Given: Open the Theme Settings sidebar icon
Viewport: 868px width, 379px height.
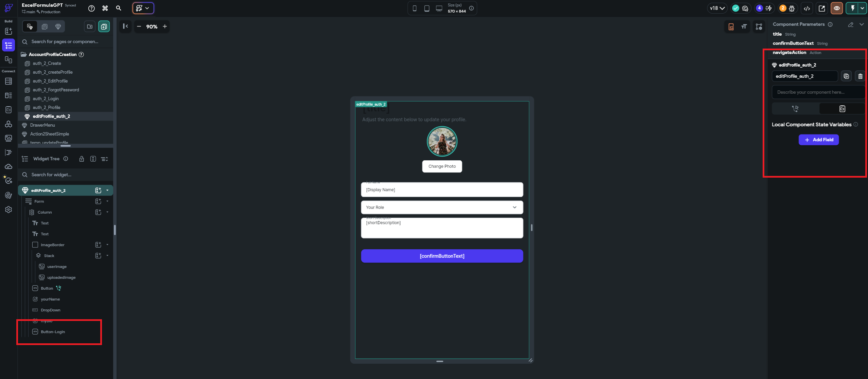Looking at the screenshot, I should click(x=8, y=195).
